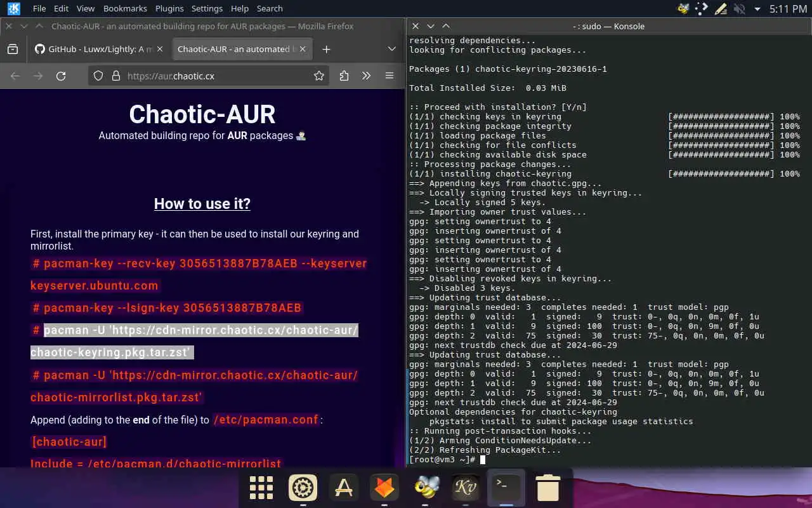Open the Firefox dock icon
Viewport: 812px width, 508px height.
pos(384,488)
